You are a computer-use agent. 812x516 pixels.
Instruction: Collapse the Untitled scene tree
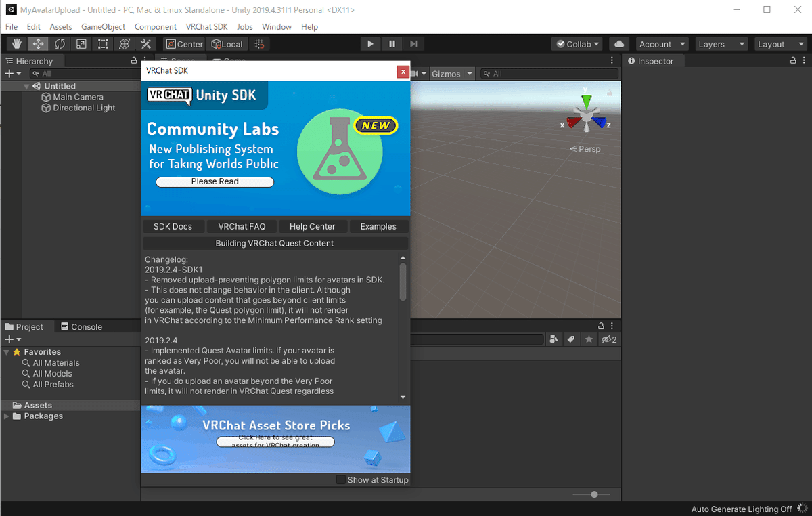pos(26,86)
